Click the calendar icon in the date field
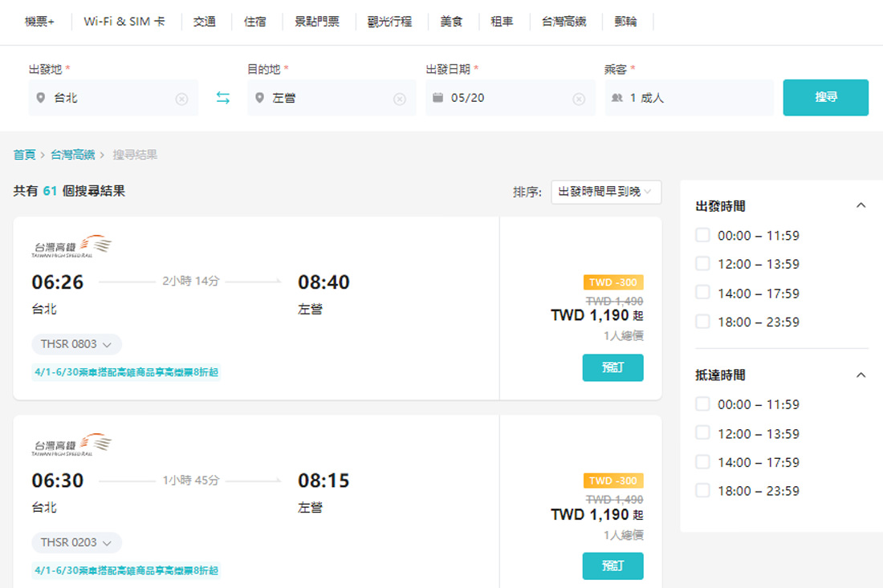This screenshot has height=588, width=883. pyautogui.click(x=438, y=98)
